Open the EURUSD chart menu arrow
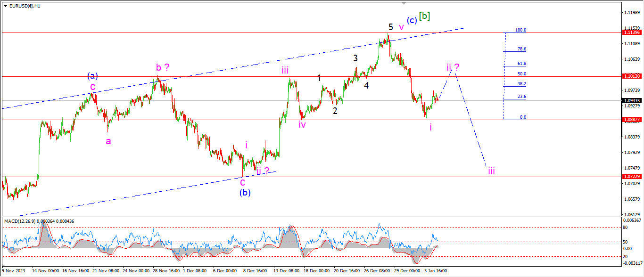Viewport: 644px width, 277px height. [5, 6]
